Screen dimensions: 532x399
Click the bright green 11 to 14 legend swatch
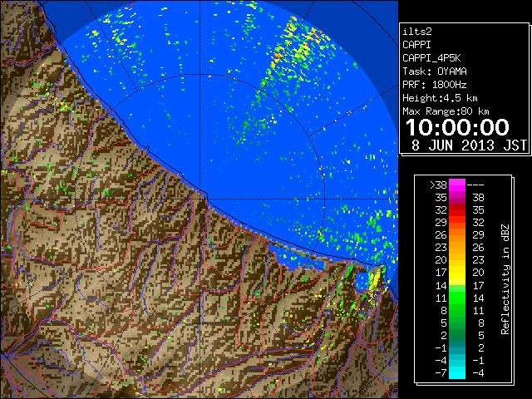coord(457,298)
